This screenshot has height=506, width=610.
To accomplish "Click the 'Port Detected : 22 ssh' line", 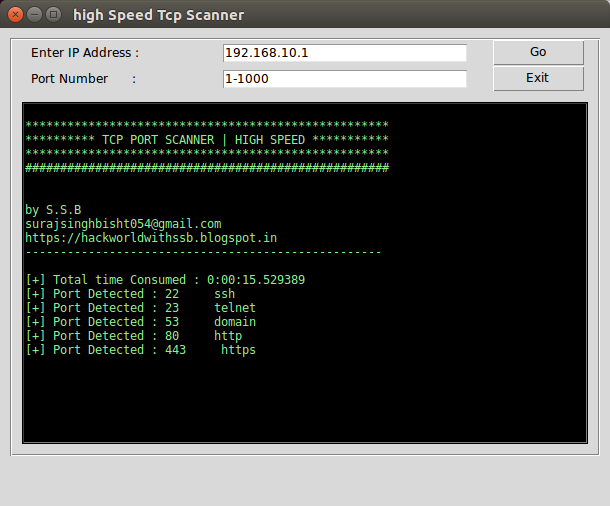I will [130, 294].
